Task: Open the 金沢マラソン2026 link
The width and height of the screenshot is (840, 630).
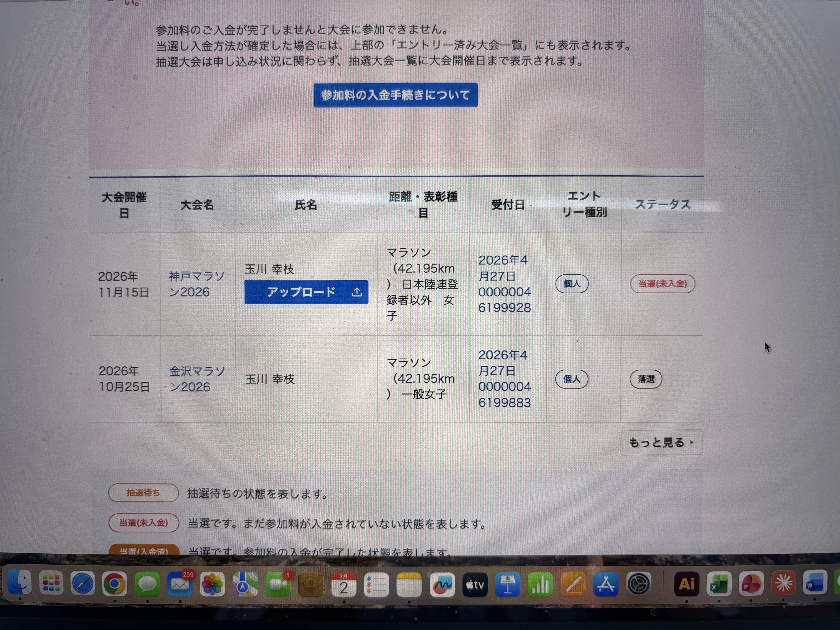Action: (x=197, y=379)
